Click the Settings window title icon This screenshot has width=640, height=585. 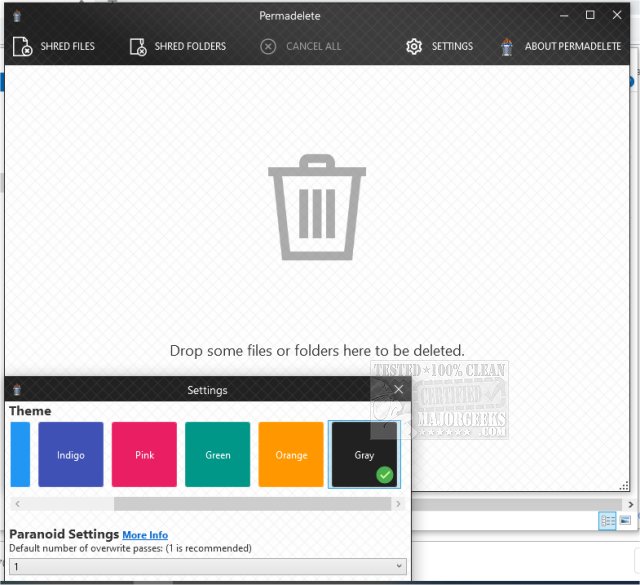point(17,390)
